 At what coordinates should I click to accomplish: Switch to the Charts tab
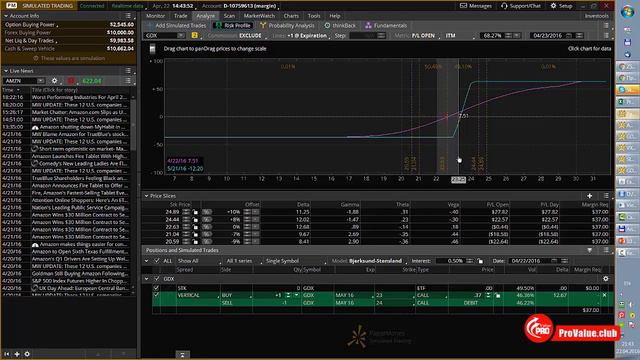click(x=291, y=16)
